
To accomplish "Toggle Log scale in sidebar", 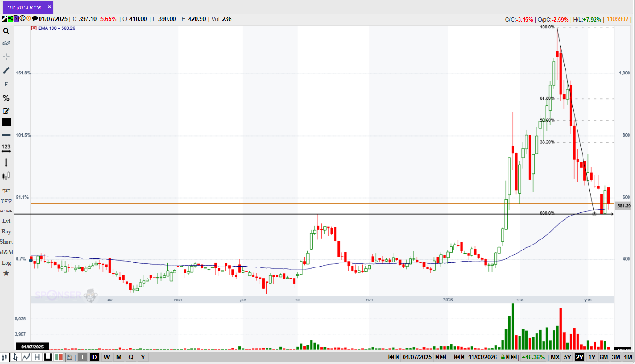I will click(6, 263).
